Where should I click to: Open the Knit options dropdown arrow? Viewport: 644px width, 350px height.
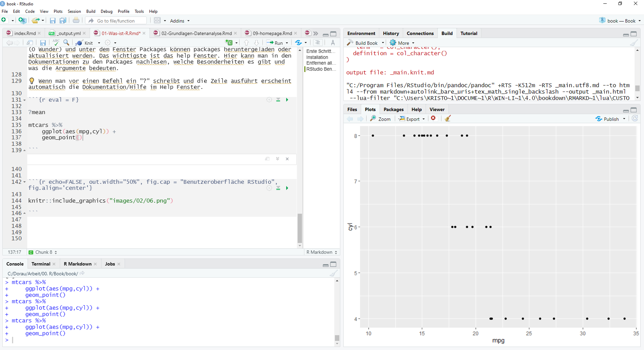point(99,43)
